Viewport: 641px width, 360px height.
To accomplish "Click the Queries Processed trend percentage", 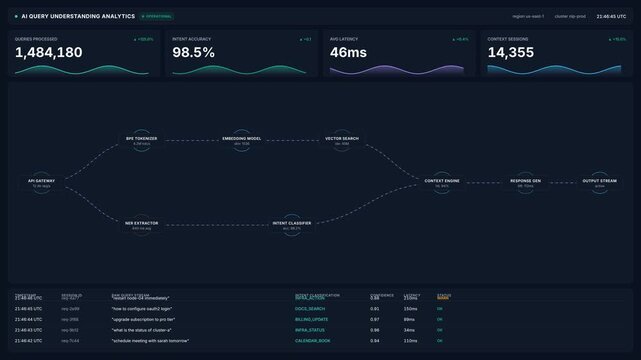I will (x=144, y=40).
